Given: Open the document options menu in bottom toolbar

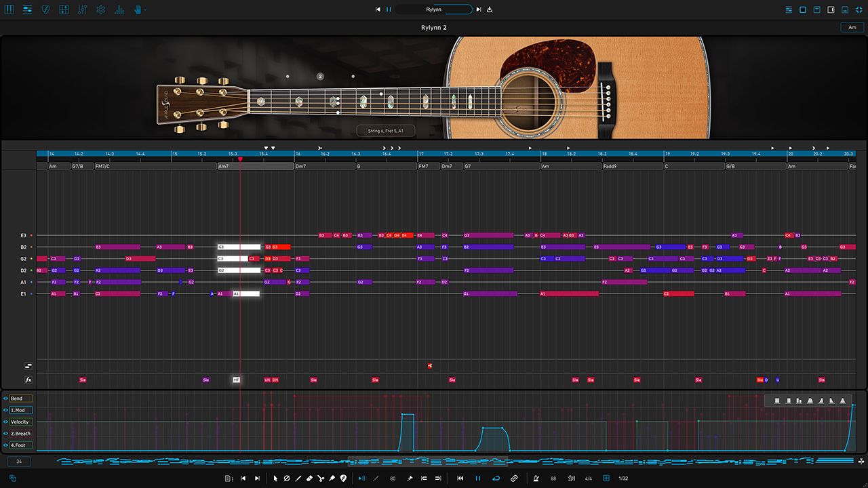Looking at the screenshot, I should click(x=229, y=479).
